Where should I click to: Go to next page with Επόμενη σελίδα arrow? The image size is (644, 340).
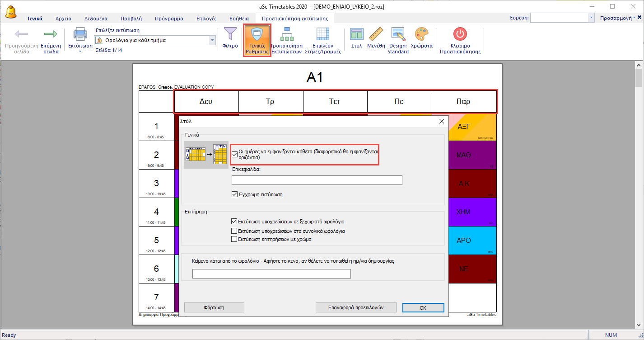click(x=51, y=34)
